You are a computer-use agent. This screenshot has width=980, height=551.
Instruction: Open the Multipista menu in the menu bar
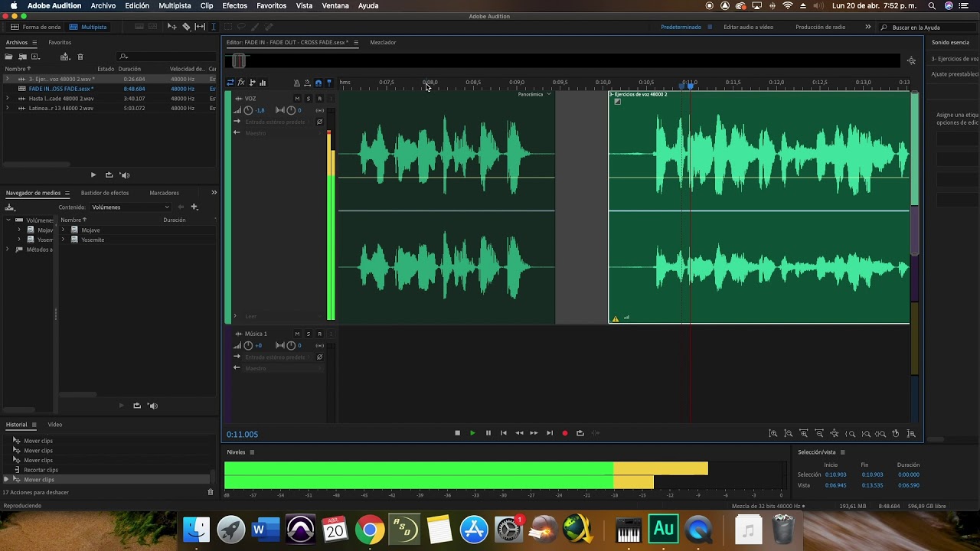coord(175,5)
